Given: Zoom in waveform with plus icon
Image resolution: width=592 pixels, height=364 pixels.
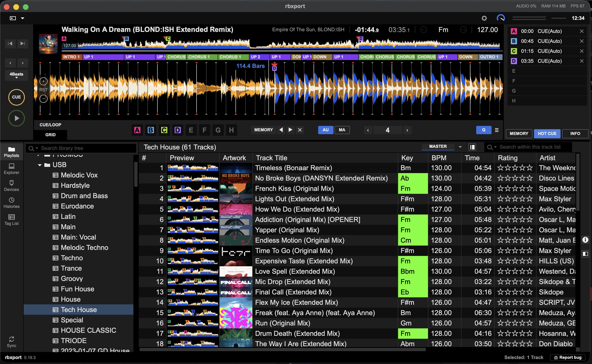Looking at the screenshot, I should click(x=43, y=81).
